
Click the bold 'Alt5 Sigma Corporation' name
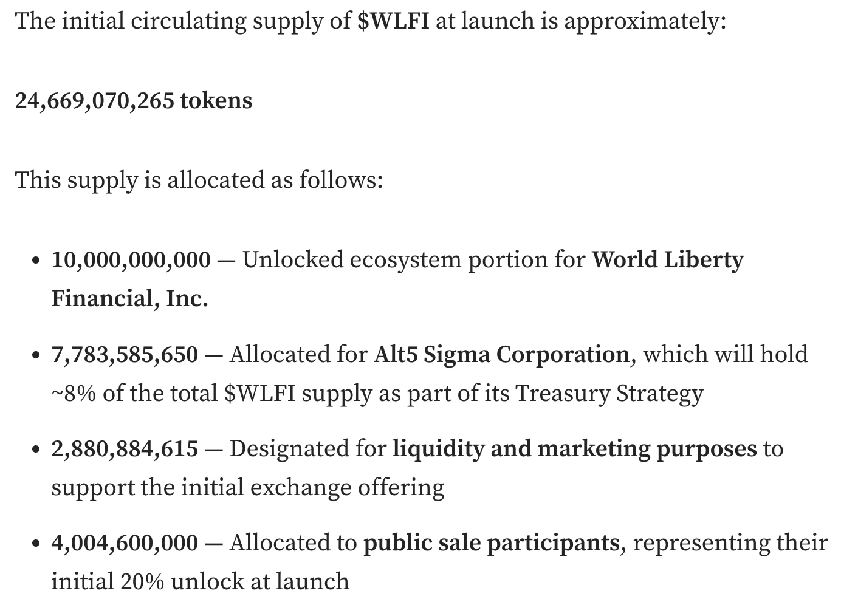(x=501, y=354)
